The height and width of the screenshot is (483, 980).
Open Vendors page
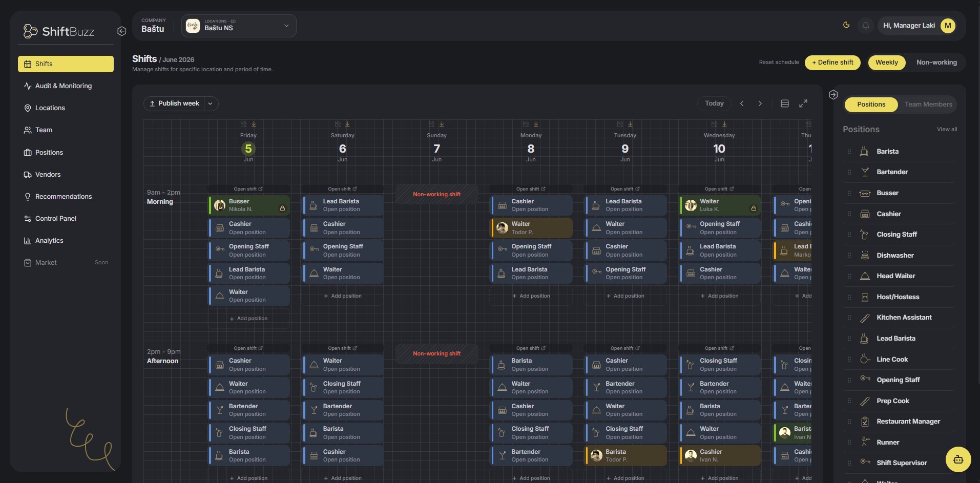pyautogui.click(x=66, y=175)
